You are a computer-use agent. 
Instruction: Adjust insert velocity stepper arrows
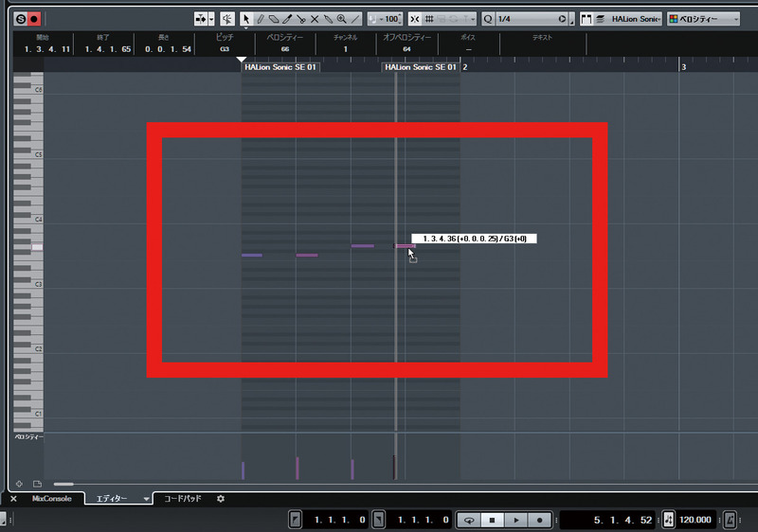tap(400, 19)
